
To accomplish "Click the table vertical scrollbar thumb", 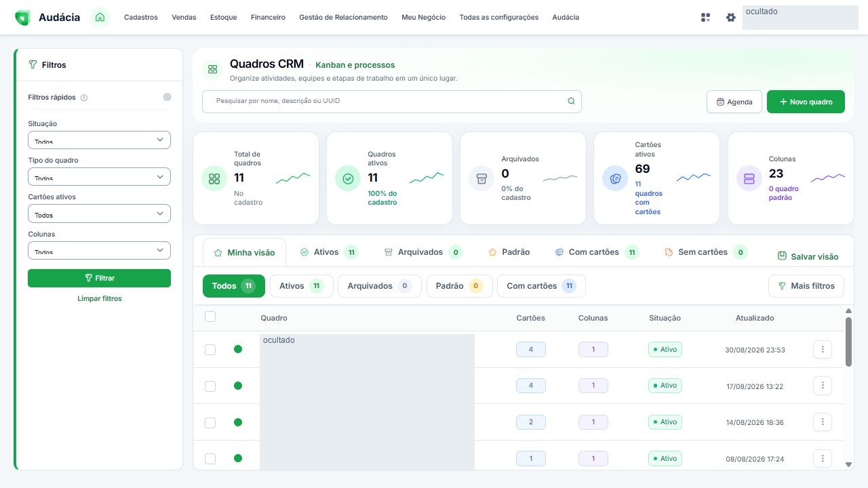I will (848, 342).
